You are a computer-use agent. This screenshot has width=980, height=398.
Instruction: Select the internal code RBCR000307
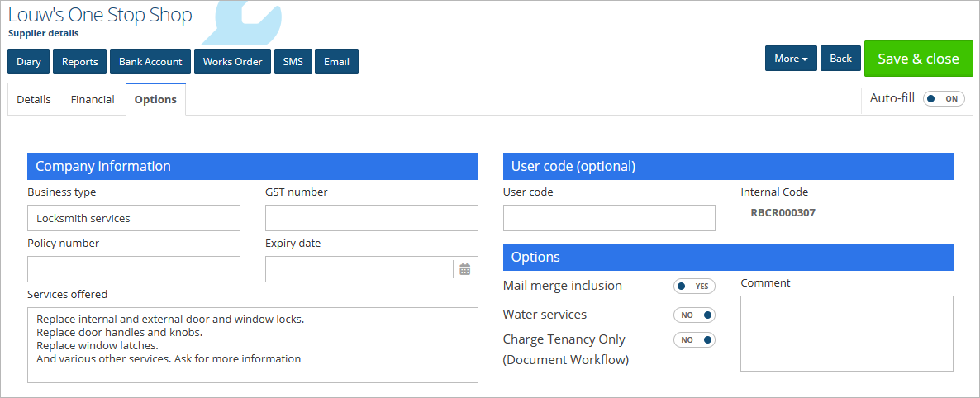point(783,213)
